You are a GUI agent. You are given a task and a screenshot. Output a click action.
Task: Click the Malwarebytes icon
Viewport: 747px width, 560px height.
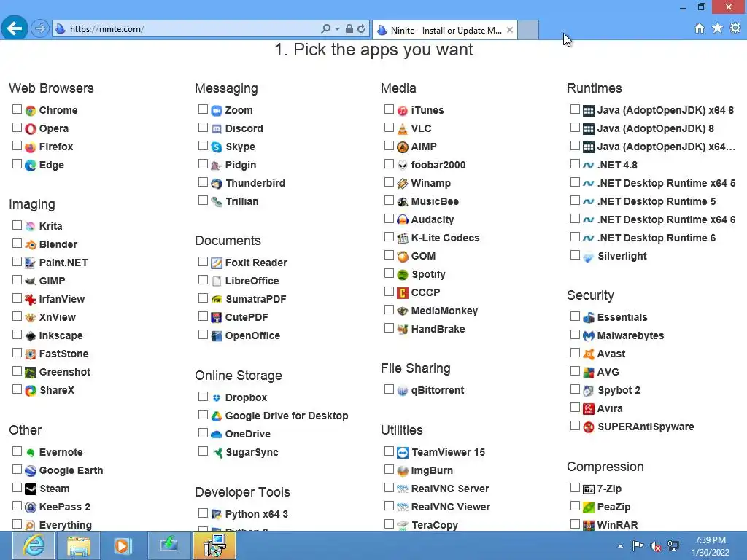[589, 335]
